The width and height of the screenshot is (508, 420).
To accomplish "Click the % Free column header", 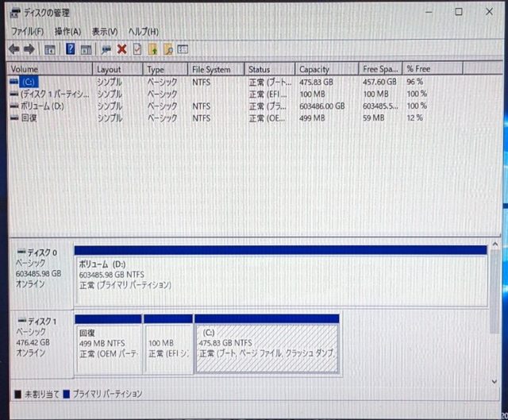I will [429, 69].
